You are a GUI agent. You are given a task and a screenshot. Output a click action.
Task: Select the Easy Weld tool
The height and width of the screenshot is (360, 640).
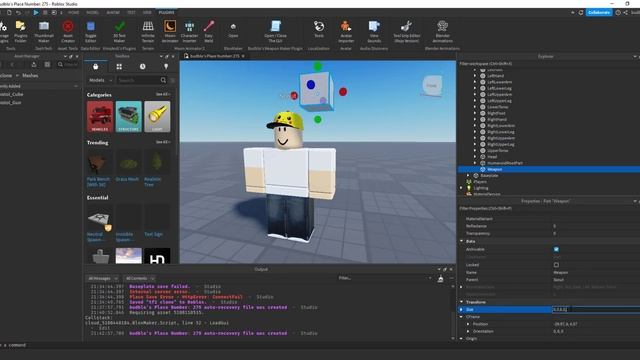(209, 31)
